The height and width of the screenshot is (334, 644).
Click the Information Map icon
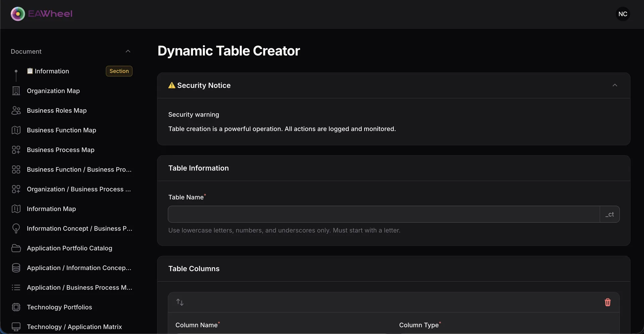[16, 209]
